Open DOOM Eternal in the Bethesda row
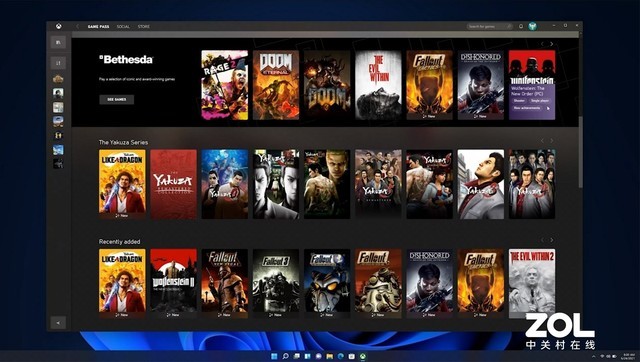 (276, 85)
